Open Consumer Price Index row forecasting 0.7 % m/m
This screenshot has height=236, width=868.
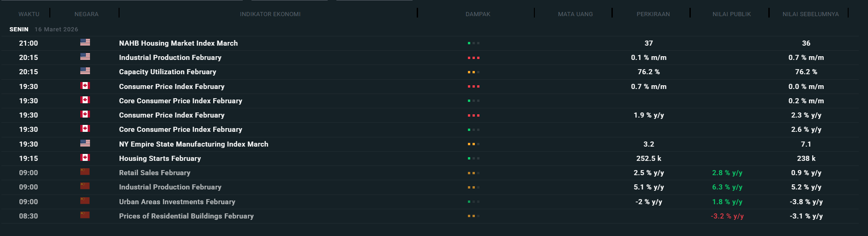[x=172, y=86]
